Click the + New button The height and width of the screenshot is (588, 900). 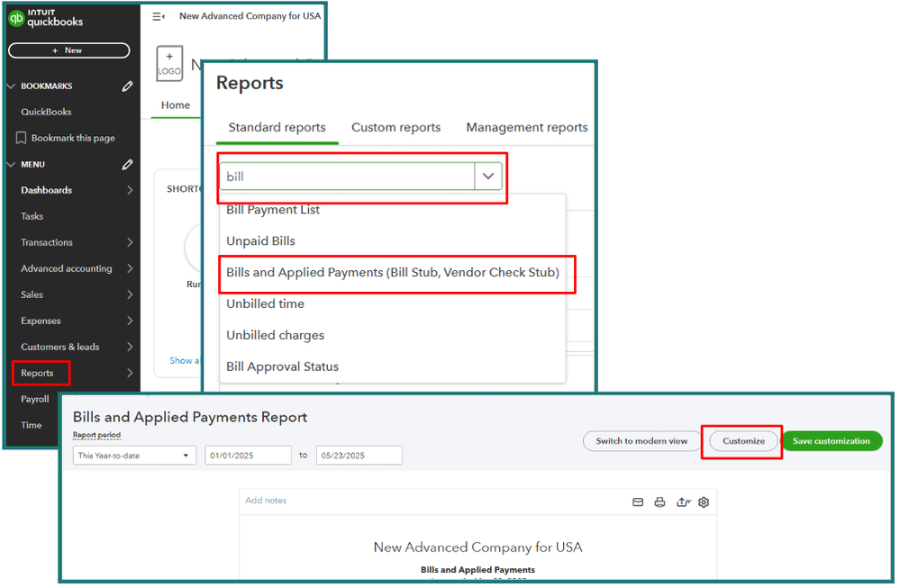click(68, 50)
